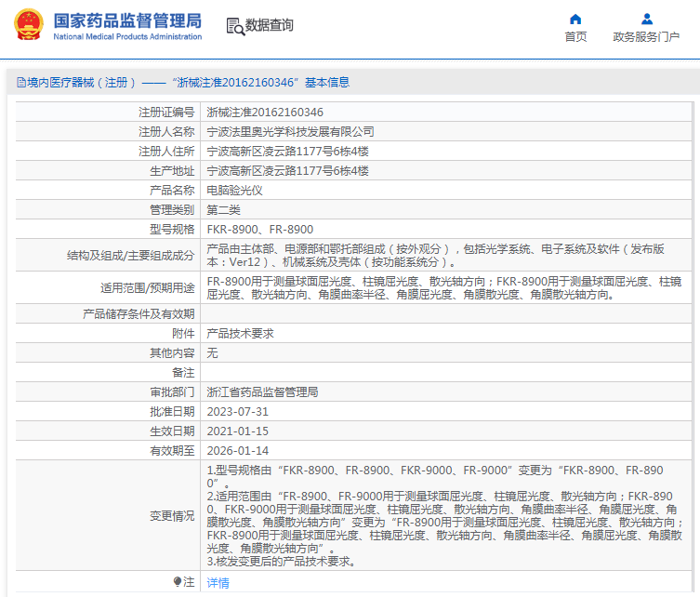Click the data query magnifier icon

coord(234,26)
